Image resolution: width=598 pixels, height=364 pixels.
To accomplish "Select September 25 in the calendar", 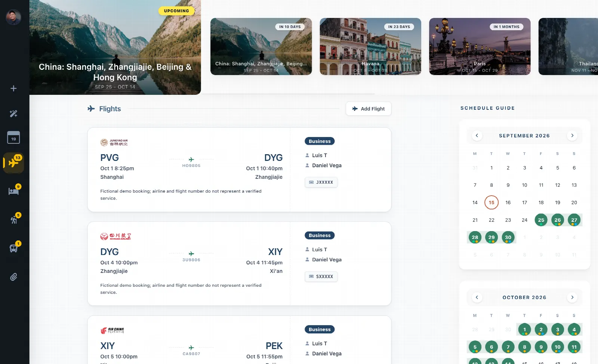I will pos(541,220).
